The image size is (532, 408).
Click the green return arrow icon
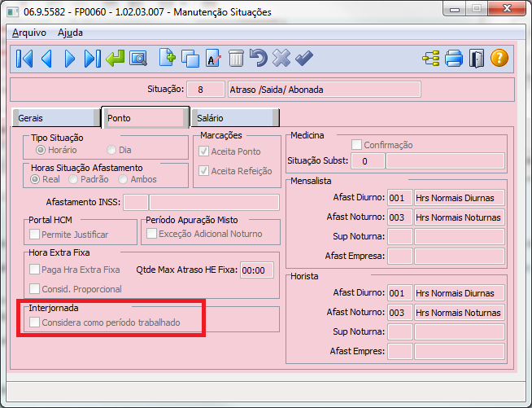click(x=115, y=58)
